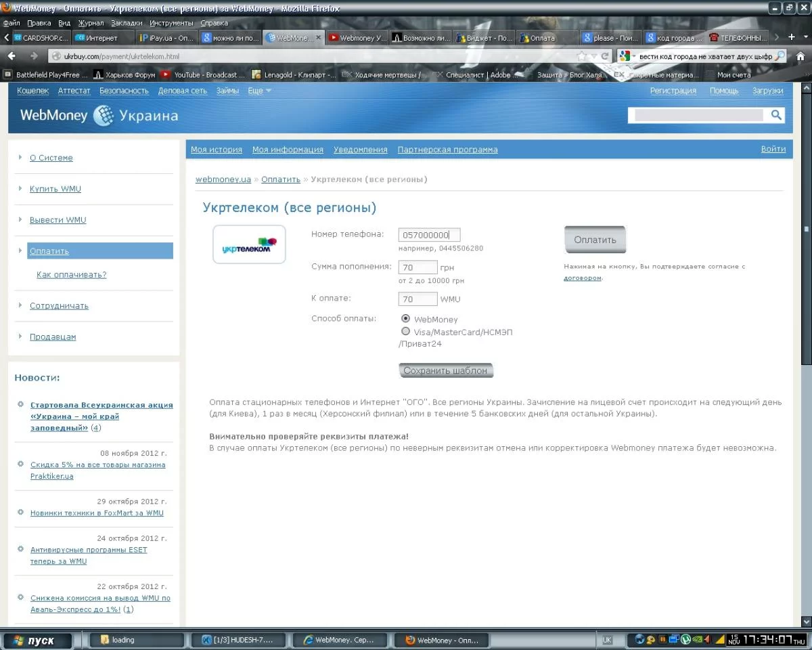Click the UK language indicator in tray
Image resolution: width=812 pixels, height=650 pixels.
click(x=607, y=640)
